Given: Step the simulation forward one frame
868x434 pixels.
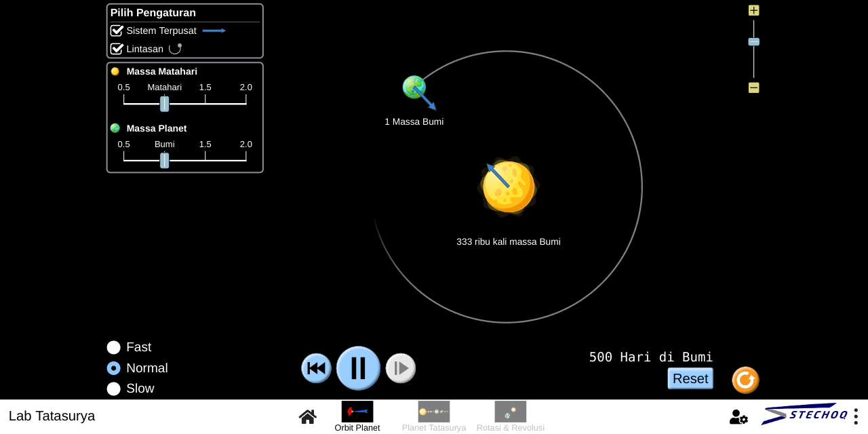Looking at the screenshot, I should coord(400,368).
